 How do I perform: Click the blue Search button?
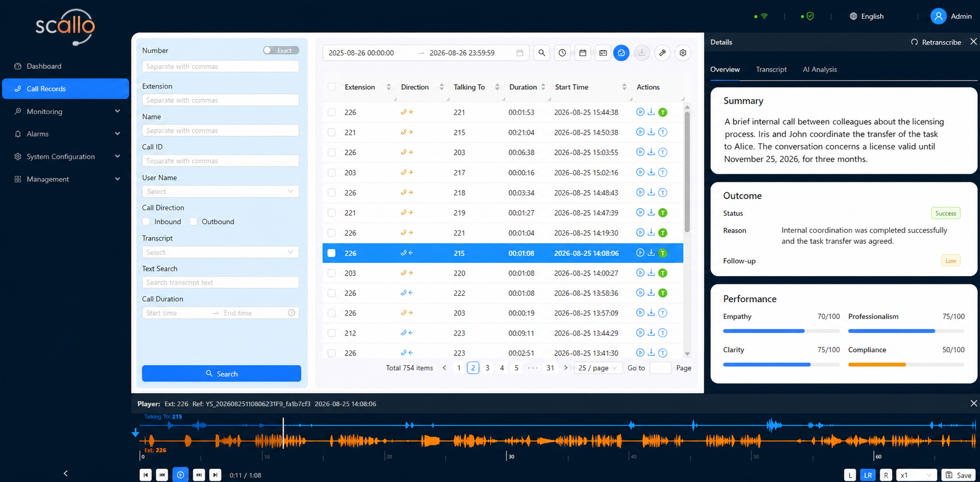pos(221,374)
